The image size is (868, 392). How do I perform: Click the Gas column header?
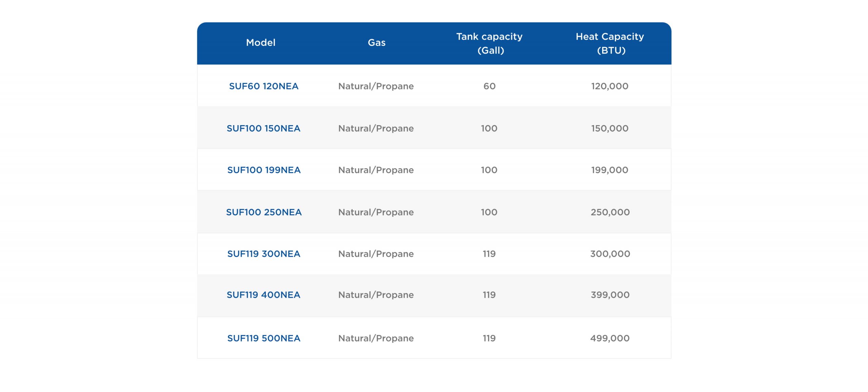click(376, 42)
